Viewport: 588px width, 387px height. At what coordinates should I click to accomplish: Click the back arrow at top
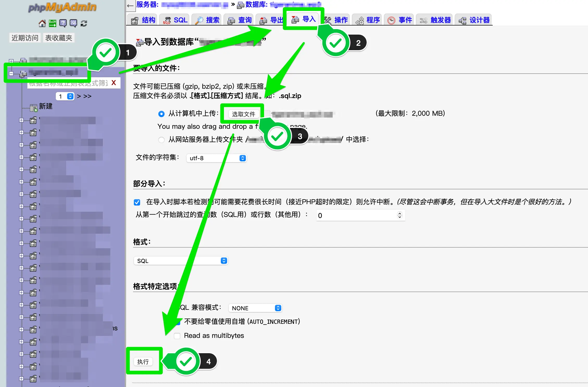(130, 6)
